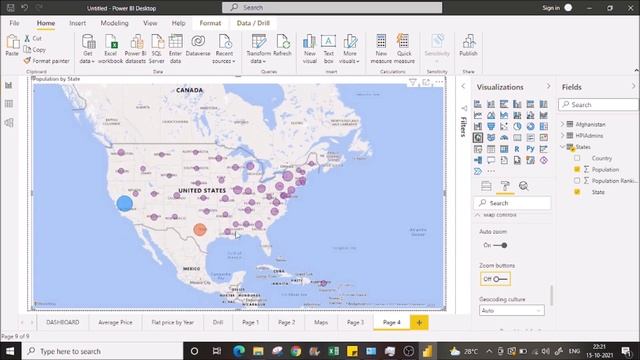Choose the treemap visualization
The width and height of the screenshot is (640, 360).
(x=543, y=127)
